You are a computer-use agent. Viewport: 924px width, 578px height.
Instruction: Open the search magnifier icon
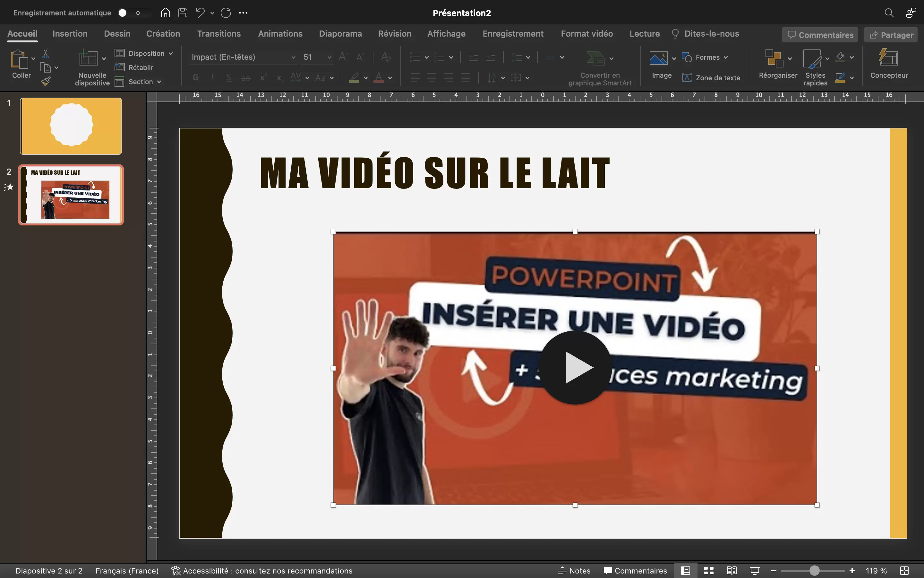tap(889, 13)
